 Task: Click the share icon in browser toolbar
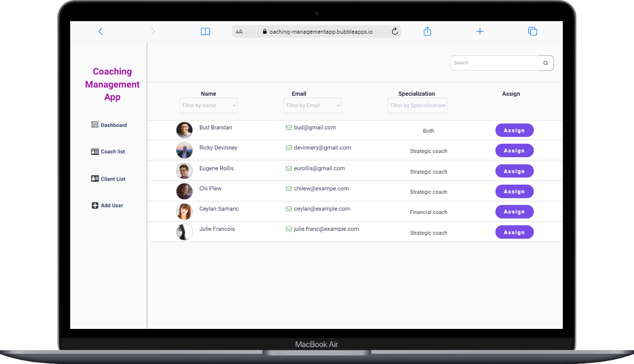click(427, 31)
